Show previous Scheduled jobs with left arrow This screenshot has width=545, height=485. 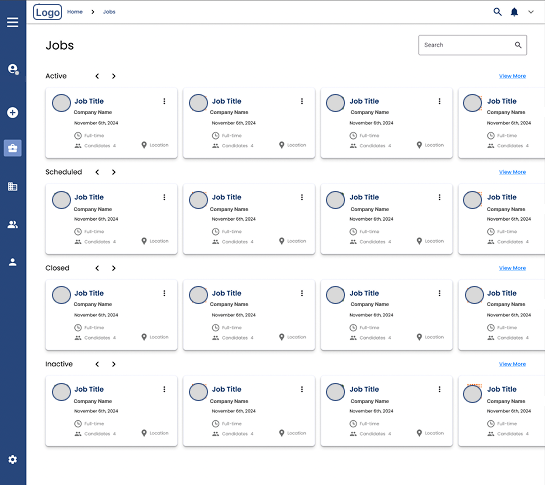[x=97, y=172]
